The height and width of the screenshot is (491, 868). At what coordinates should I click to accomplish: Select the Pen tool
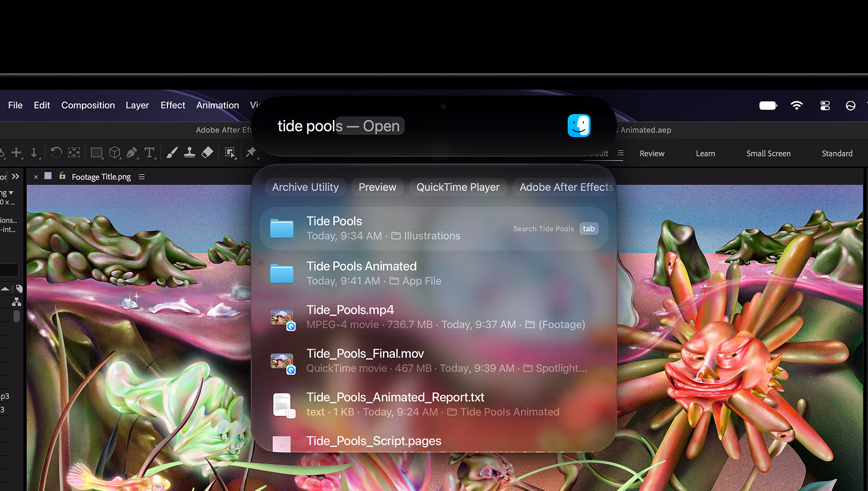click(x=132, y=153)
